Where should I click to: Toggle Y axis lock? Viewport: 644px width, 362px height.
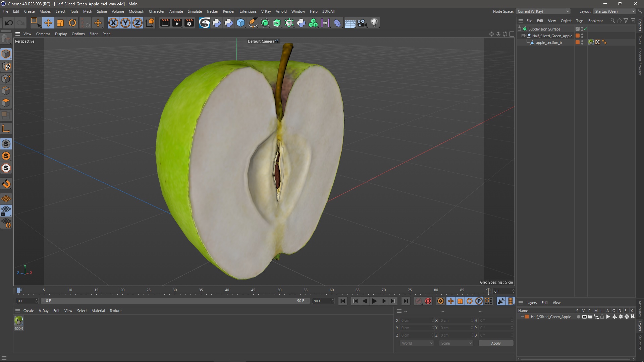(x=125, y=23)
